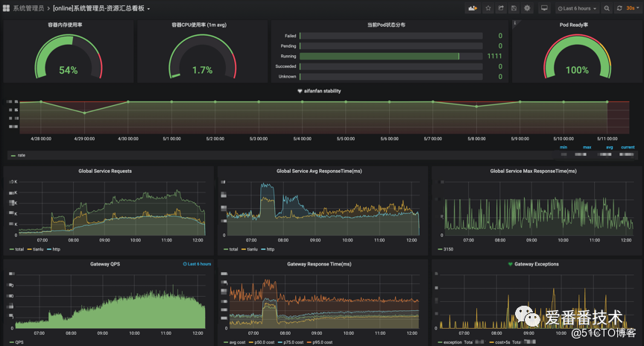The image size is (644, 346).
Task: Open the Share dashboard icon
Action: [501, 8]
